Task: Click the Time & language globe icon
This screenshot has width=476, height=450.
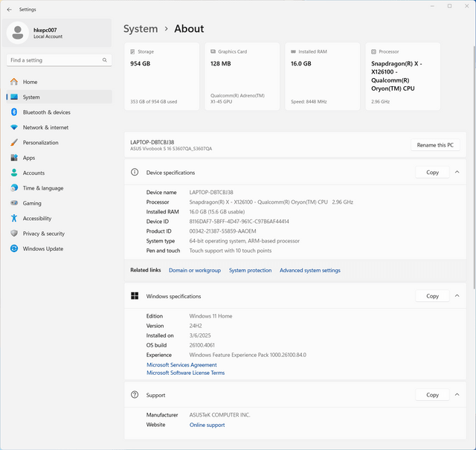Action: click(x=14, y=188)
